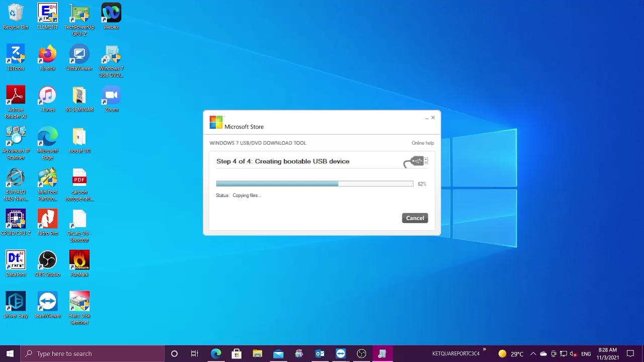644x362 pixels.
Task: Select the OBS Studio desktop icon
Action: pos(47,264)
